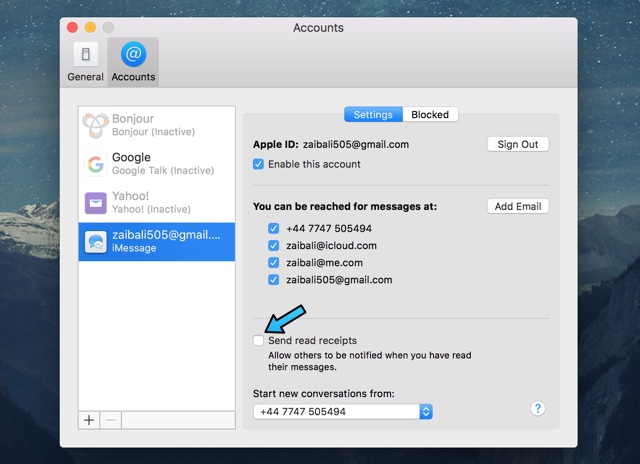Viewport: 640px width, 464px height.
Task: Select the Bonjour account row
Action: point(157,125)
